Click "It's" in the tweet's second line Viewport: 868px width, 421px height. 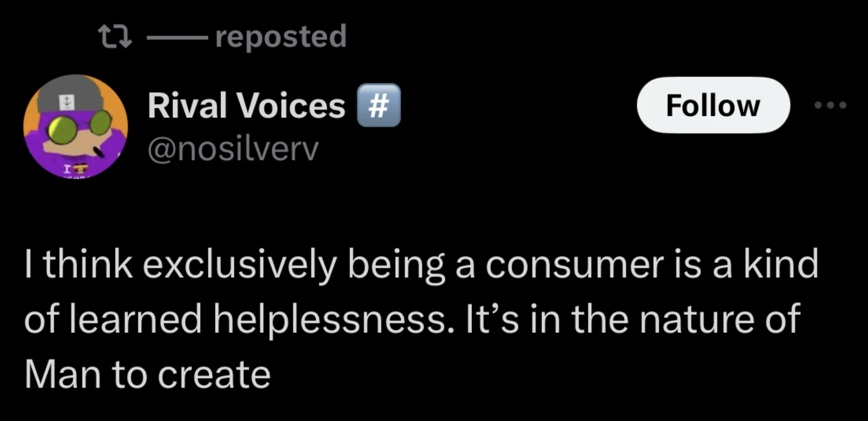click(x=492, y=319)
